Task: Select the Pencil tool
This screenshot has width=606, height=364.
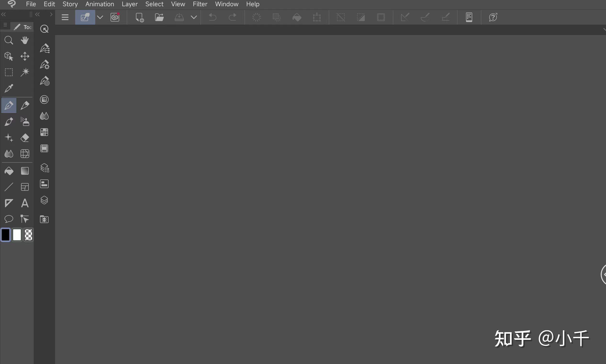Action: coord(24,106)
